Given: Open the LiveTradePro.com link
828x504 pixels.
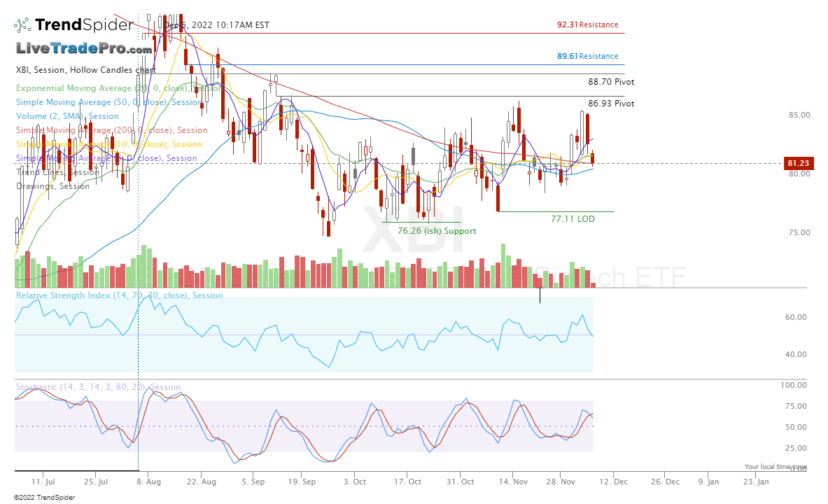Looking at the screenshot, I should [84, 50].
